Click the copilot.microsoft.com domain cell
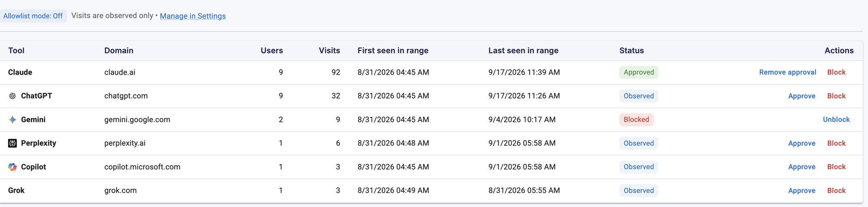 tap(142, 167)
